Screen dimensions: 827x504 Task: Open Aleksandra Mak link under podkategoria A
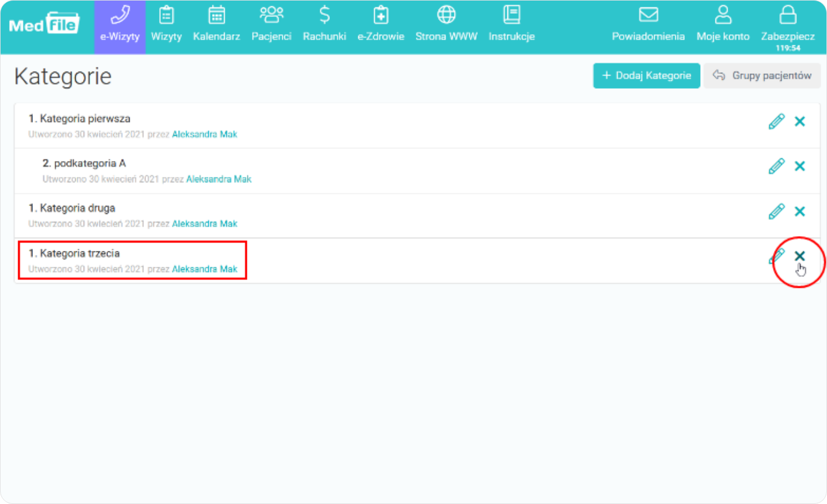[x=219, y=179]
